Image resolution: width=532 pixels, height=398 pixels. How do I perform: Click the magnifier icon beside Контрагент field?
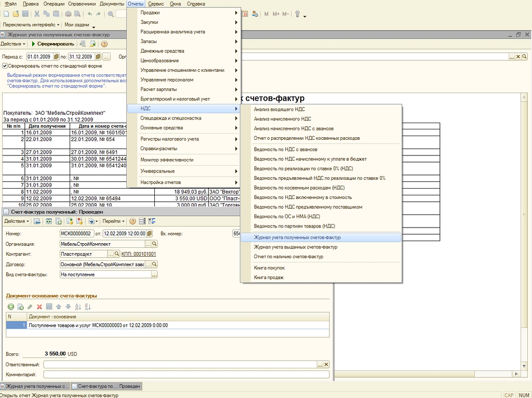click(x=117, y=254)
